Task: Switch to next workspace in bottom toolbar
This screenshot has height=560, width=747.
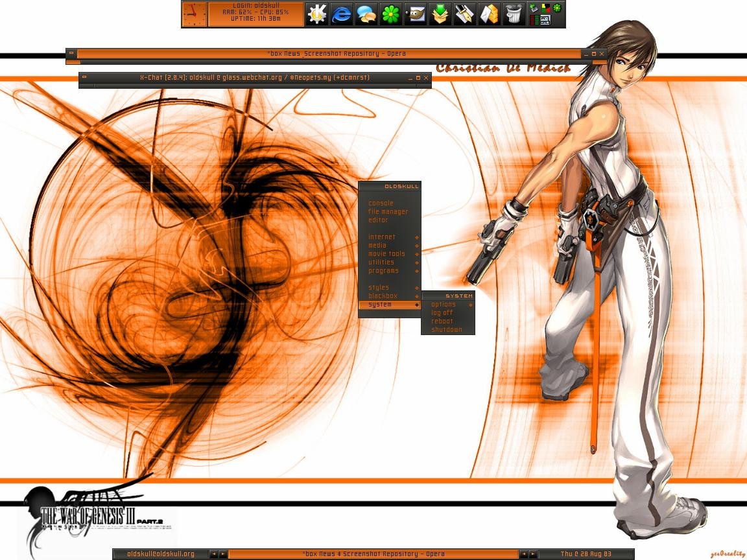Action: click(x=223, y=554)
